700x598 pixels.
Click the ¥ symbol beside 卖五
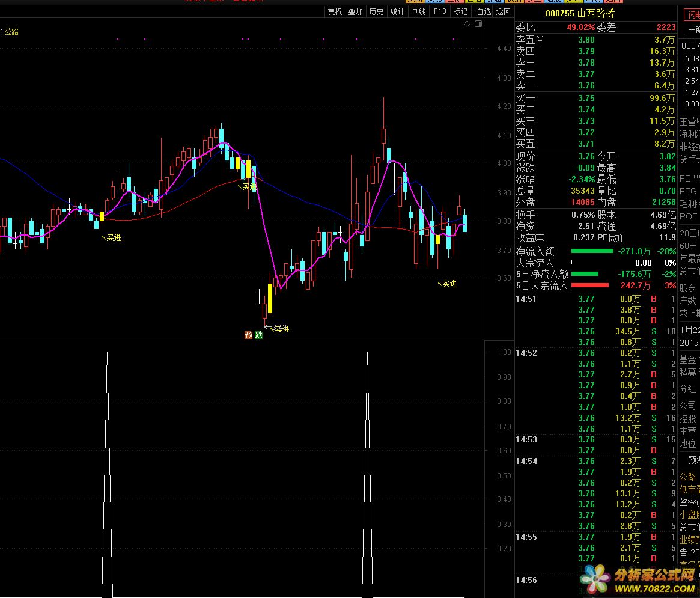(x=540, y=40)
